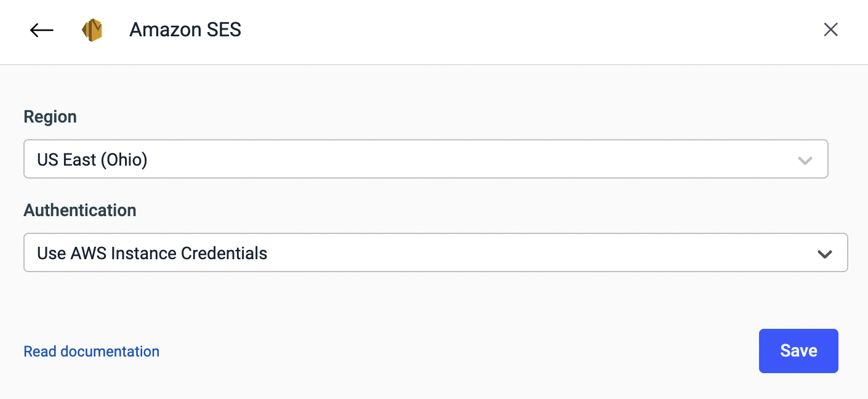Click the empty middle of Authentication field
Image resolution: width=868 pixels, height=399 pixels.
[492, 253]
